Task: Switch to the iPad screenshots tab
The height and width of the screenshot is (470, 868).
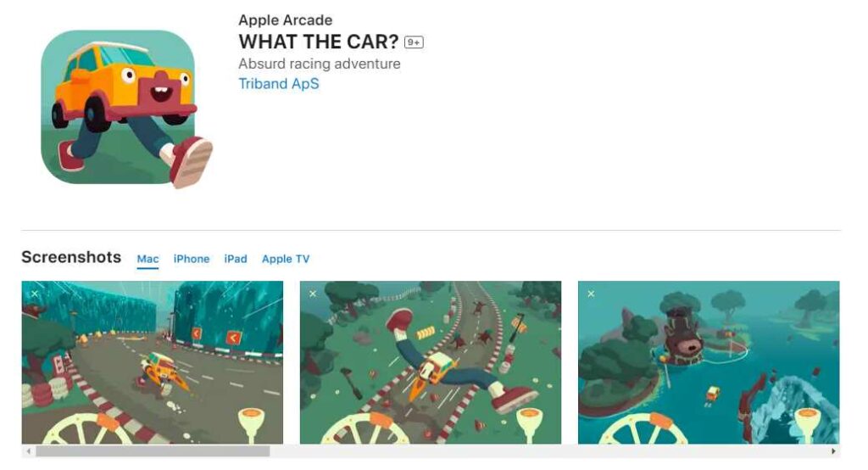Action: tap(236, 259)
